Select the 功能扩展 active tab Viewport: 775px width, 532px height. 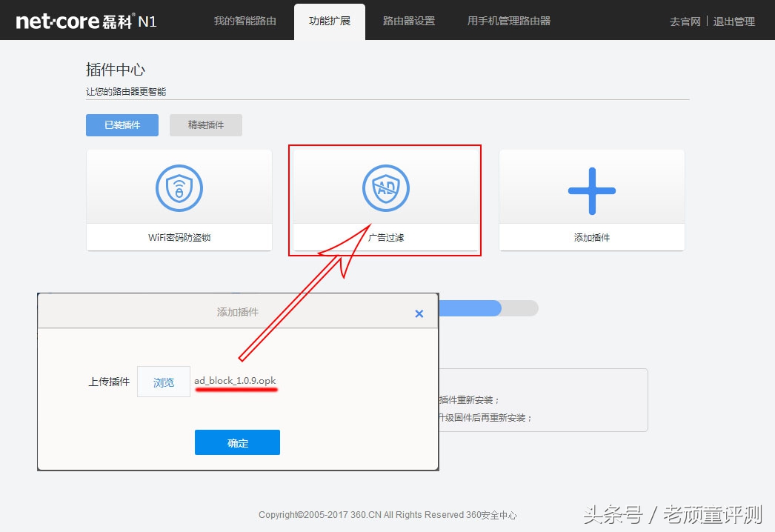coord(329,21)
